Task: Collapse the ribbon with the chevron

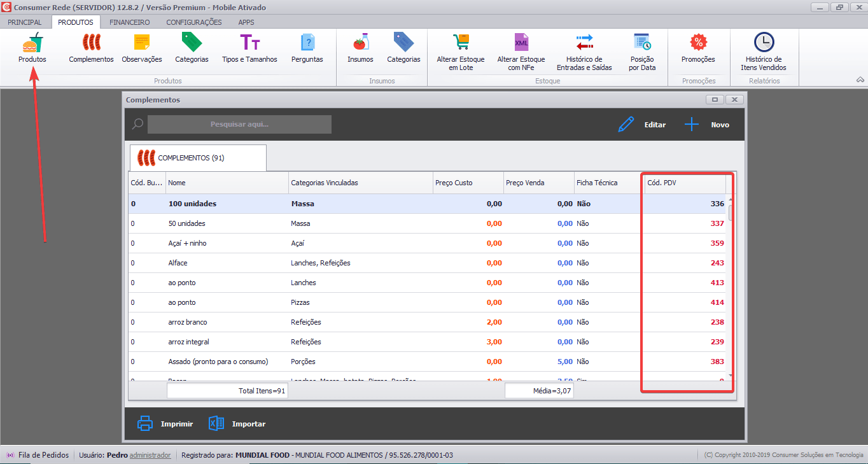Action: pos(860,80)
